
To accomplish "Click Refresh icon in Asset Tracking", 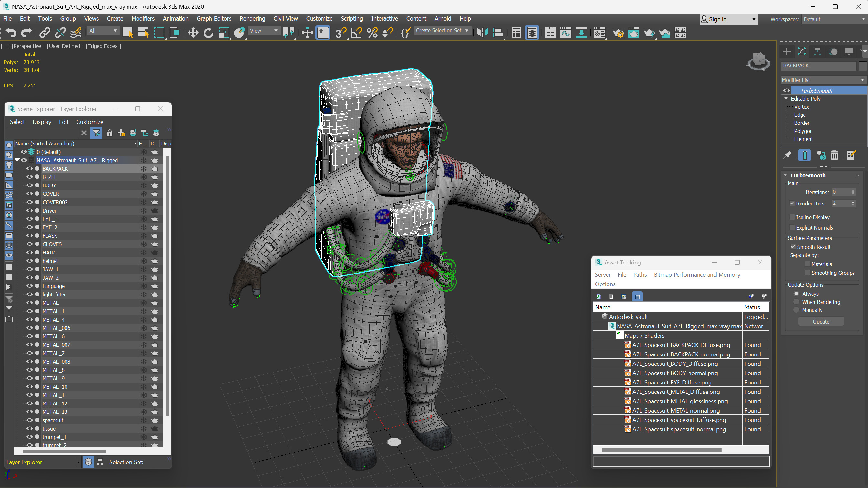I will click(x=598, y=296).
